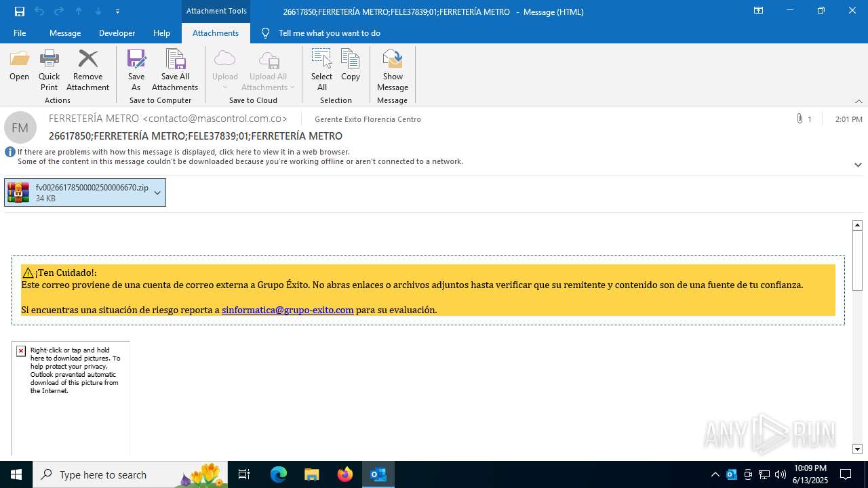Click the taskbar search box
The width and height of the screenshot is (868, 488).
coord(130,474)
